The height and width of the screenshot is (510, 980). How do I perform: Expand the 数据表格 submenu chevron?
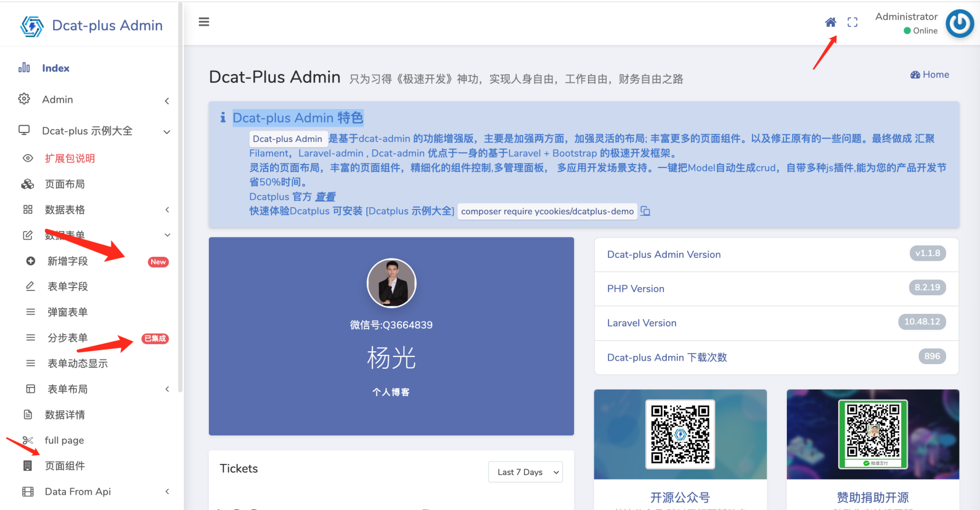167,209
